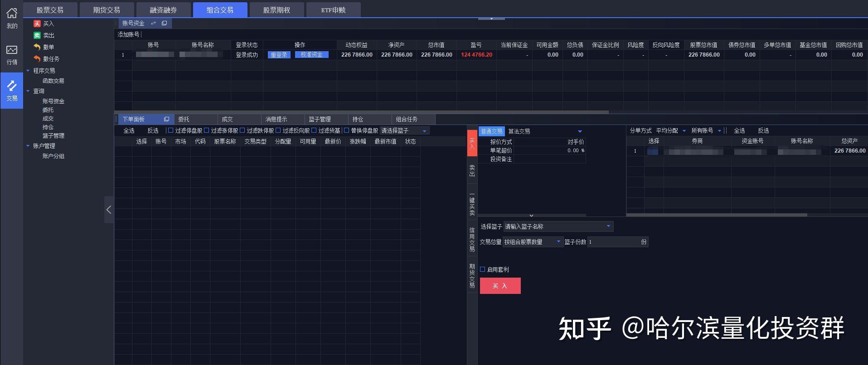Tick the 过滤货基 checkbox
Screen dimensions: 868x365
tap(314, 130)
